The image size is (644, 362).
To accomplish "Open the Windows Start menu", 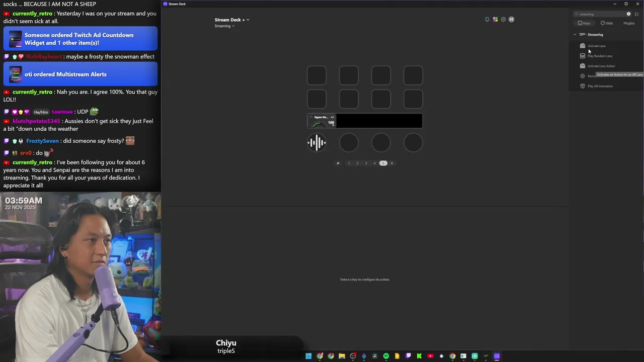I will click(308, 356).
